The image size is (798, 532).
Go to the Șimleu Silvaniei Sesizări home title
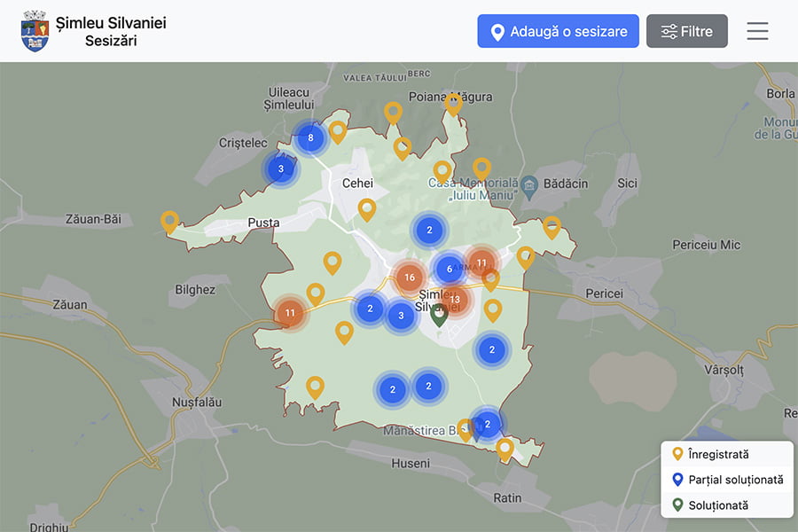(x=111, y=31)
